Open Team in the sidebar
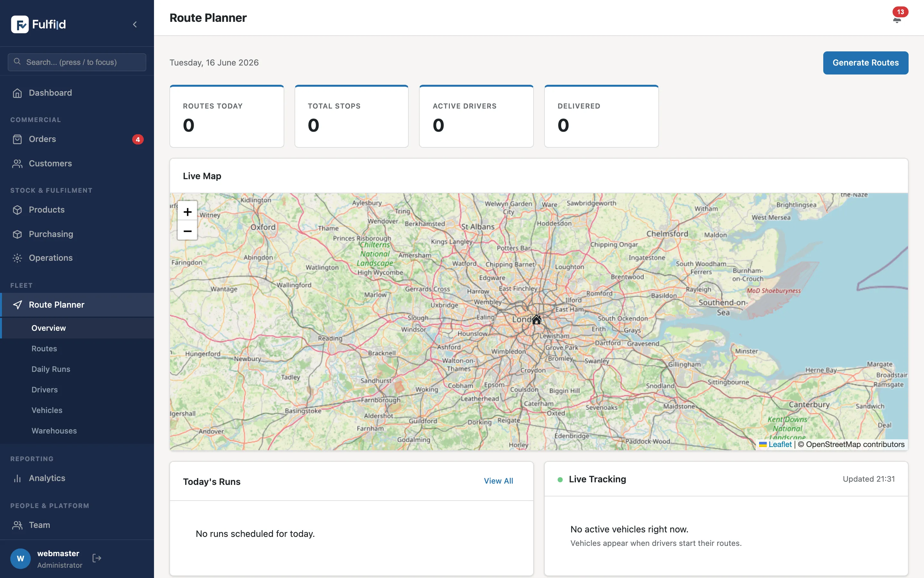This screenshot has height=578, width=924. [77, 525]
